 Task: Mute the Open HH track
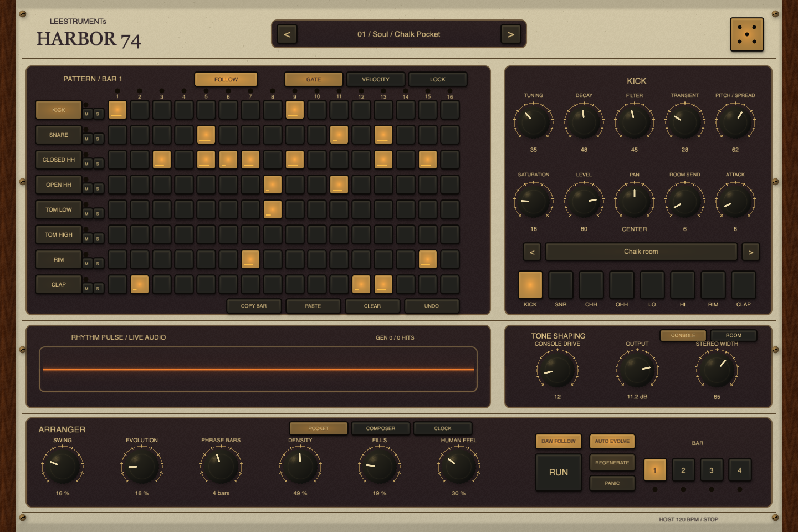[86, 188]
